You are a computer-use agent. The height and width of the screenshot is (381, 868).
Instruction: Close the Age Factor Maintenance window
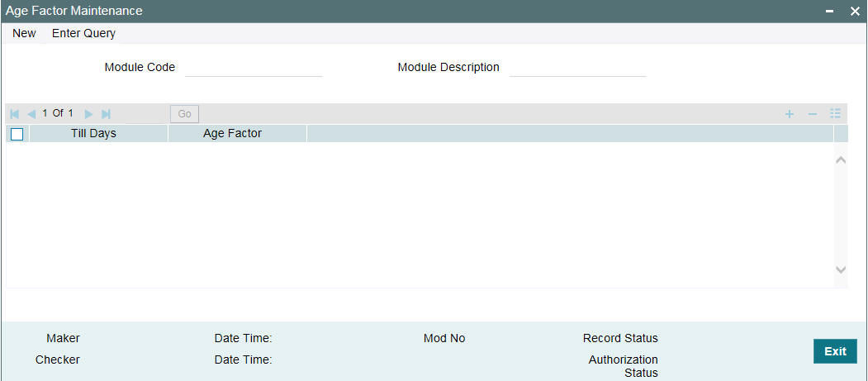tap(855, 12)
